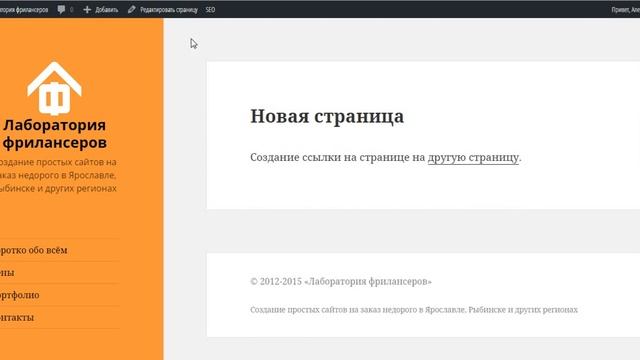Image resolution: width=640 pixels, height=360 pixels.
Task: Choose Редактировать страницу in admin bar
Action: (169, 10)
